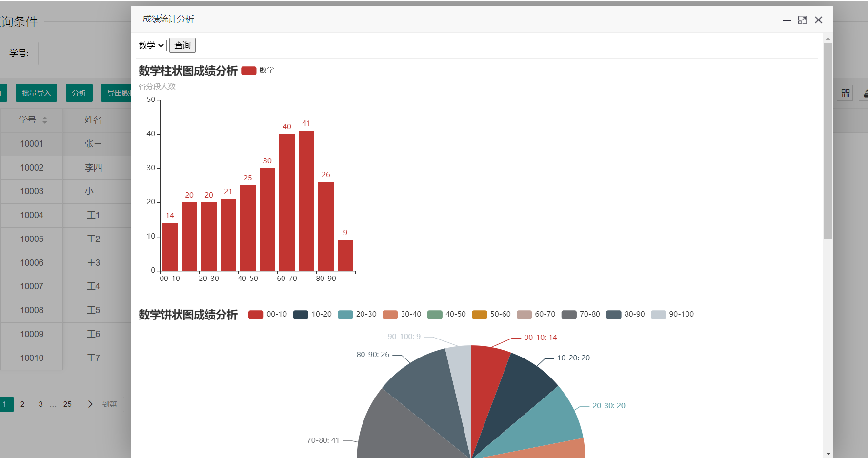Toggle the 90-100 legend item off
The height and width of the screenshot is (458, 868).
(672, 314)
